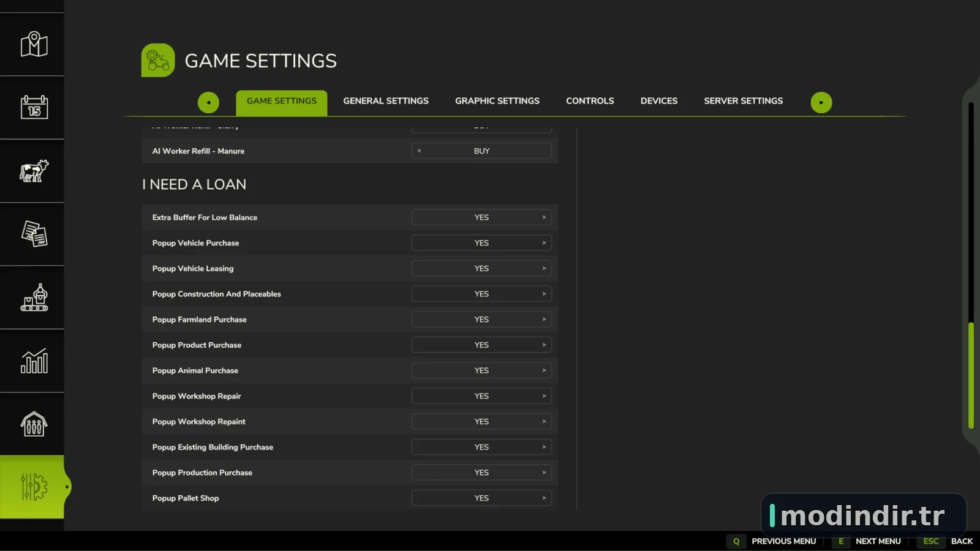The image size is (980, 551).
Task: Open the contracts documents sidebar icon
Action: point(34,234)
